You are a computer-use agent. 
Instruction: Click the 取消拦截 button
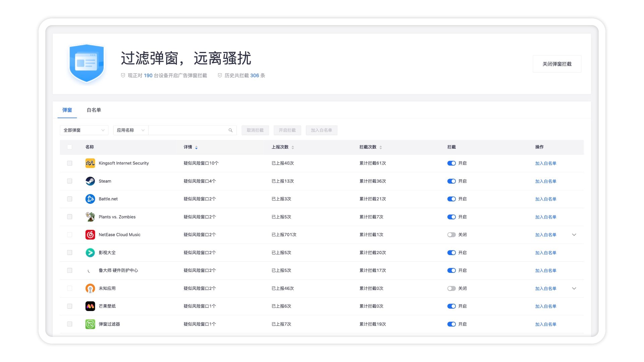255,130
